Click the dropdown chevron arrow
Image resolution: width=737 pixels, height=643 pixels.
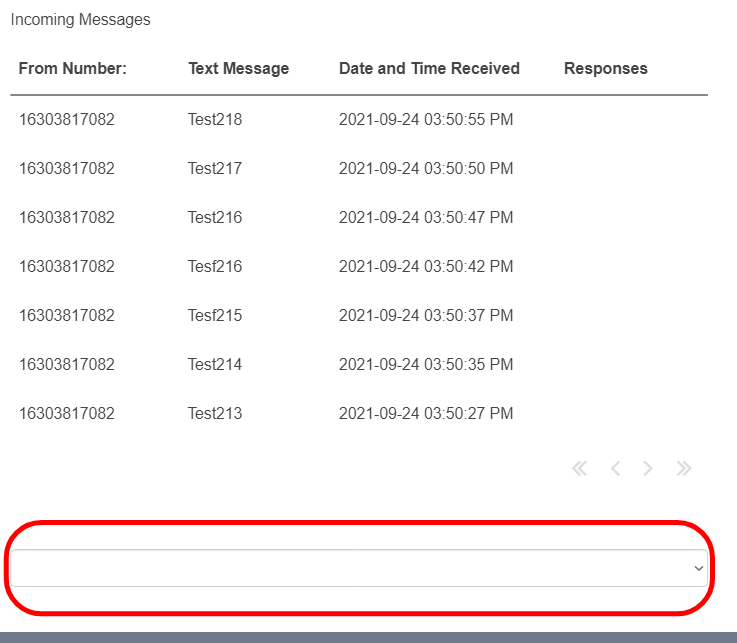click(x=698, y=568)
